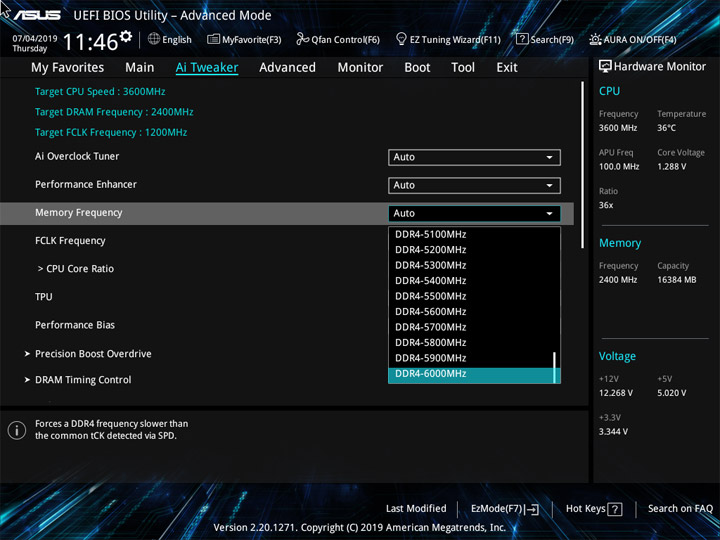
Task: Select DDR4-5200MHz option
Action: pyautogui.click(x=471, y=250)
